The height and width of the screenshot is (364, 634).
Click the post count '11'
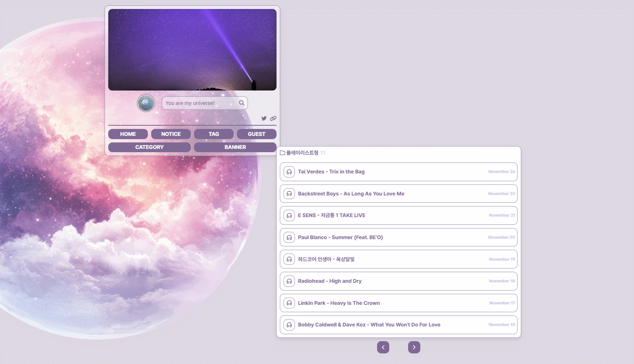323,153
